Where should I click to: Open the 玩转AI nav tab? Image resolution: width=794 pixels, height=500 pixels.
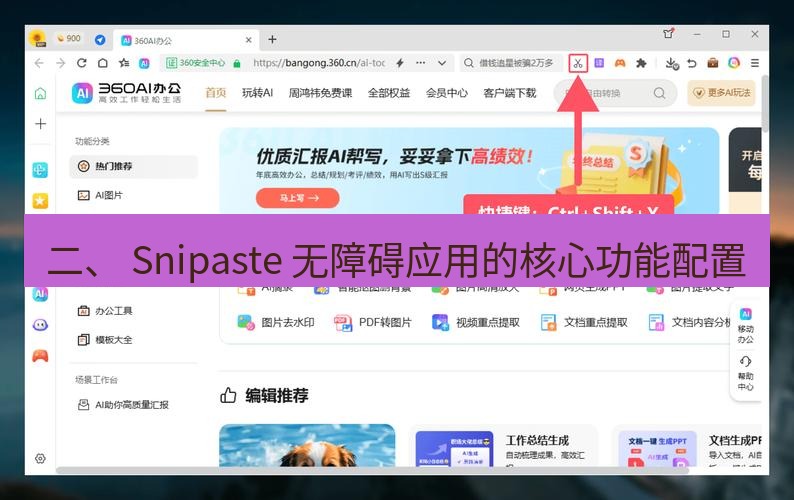(x=257, y=93)
